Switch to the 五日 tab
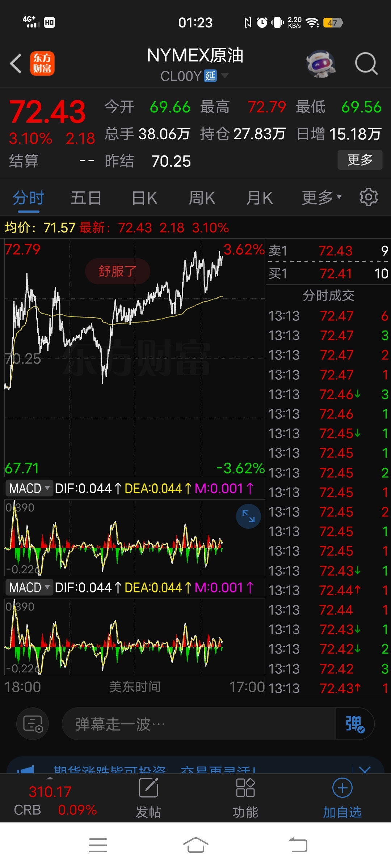Viewport: 391px width, 868px height. 86,198
